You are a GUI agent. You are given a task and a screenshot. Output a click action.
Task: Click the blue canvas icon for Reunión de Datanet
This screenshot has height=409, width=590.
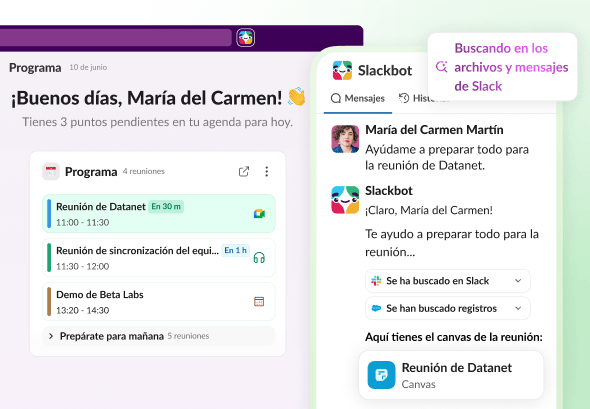[x=382, y=375]
